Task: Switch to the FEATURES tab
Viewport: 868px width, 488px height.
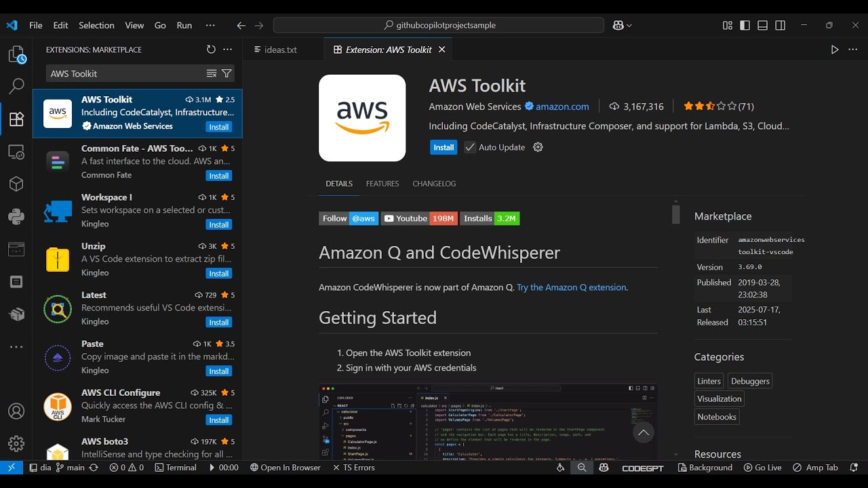Action: click(382, 184)
